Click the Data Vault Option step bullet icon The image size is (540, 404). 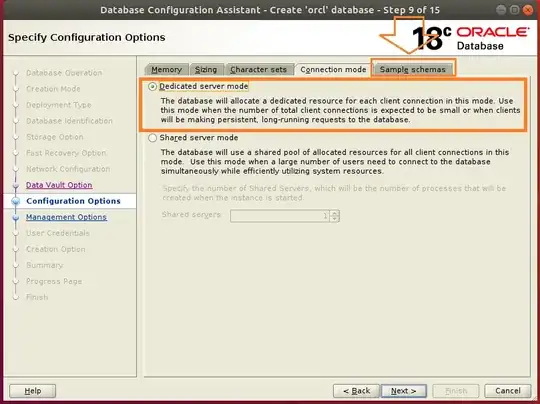[x=15, y=185]
